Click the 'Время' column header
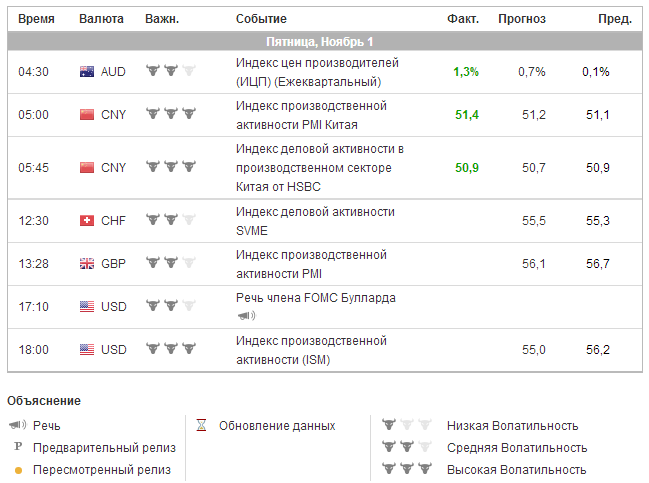 [37, 19]
